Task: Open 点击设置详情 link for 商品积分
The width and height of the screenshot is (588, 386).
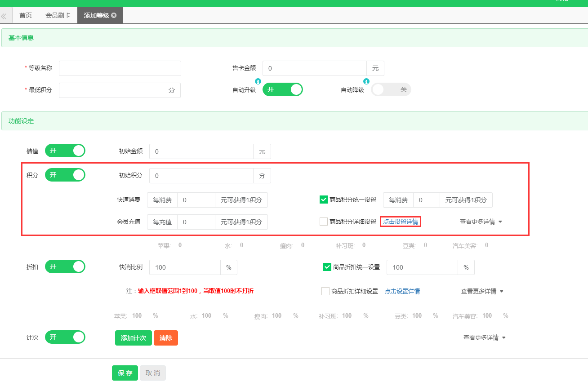Action: (401, 222)
